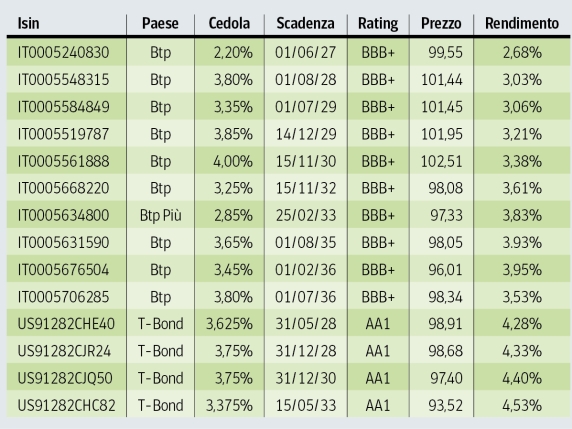Viewport: 572px width, 429px height.
Task: Select maturity date 25/02/33
Action: pos(306,216)
